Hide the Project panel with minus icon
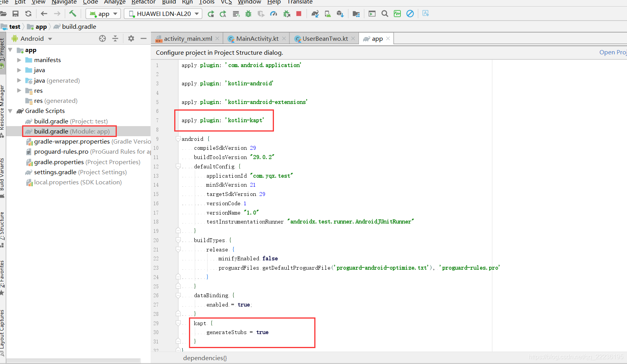The image size is (627, 364). coord(144,38)
